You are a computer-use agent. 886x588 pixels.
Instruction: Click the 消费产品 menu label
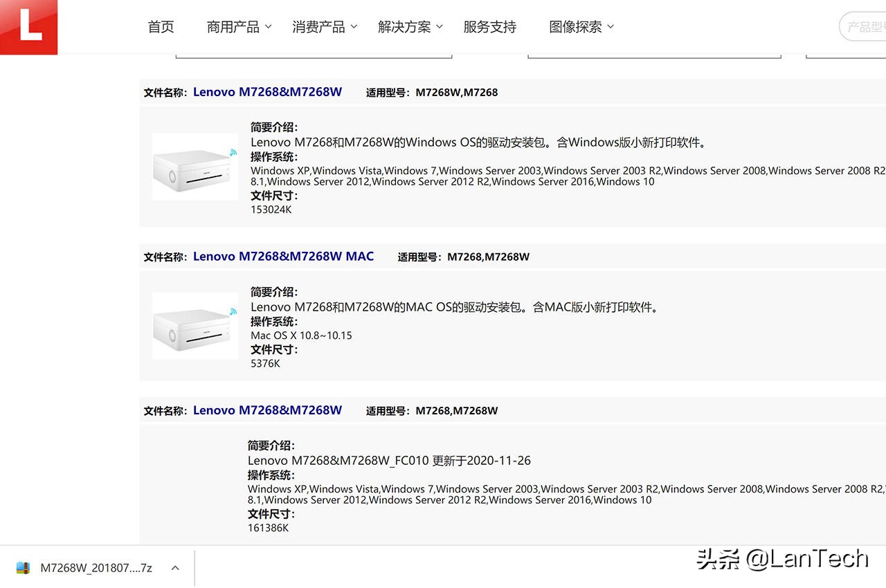(x=319, y=26)
